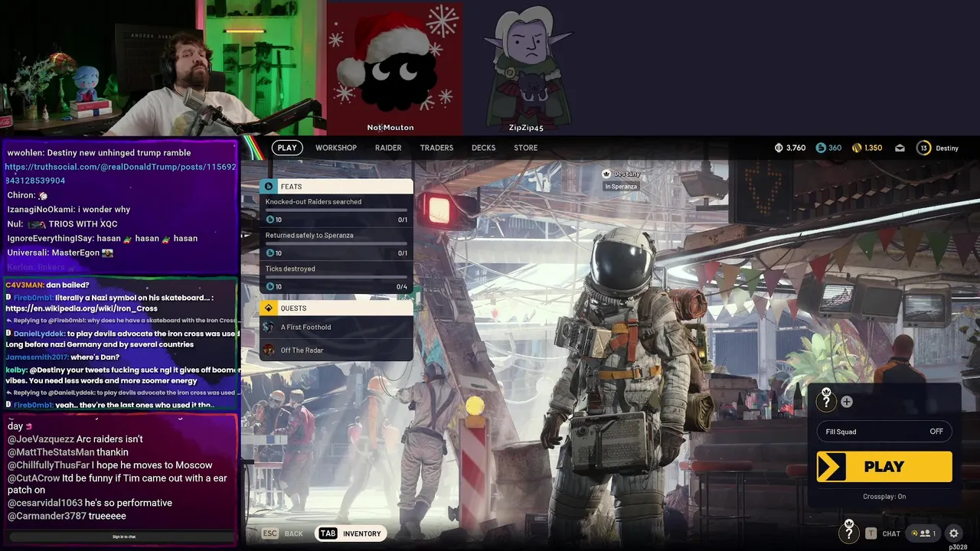This screenshot has width=980, height=551.
Task: Click the squad leader avatar in the play panel
Action: tap(826, 399)
